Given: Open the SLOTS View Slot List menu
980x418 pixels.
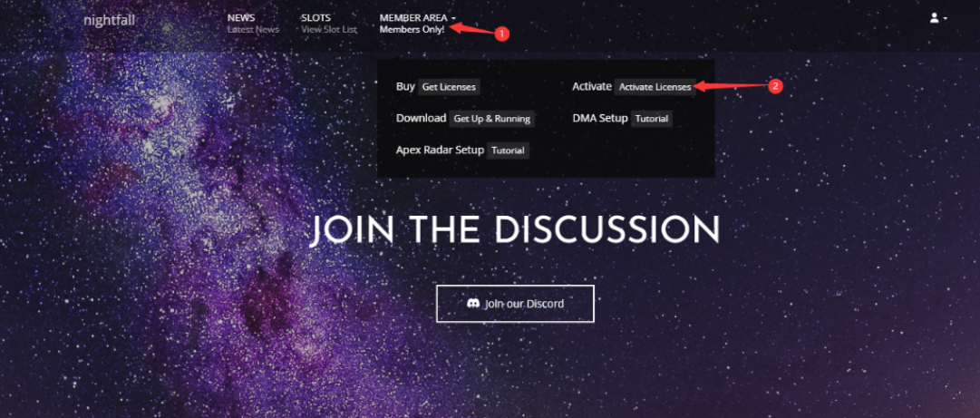Looking at the screenshot, I should [329, 23].
